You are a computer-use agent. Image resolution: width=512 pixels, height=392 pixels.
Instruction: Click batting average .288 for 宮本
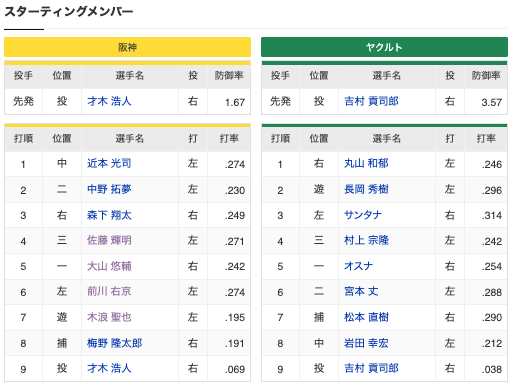pos(492,292)
